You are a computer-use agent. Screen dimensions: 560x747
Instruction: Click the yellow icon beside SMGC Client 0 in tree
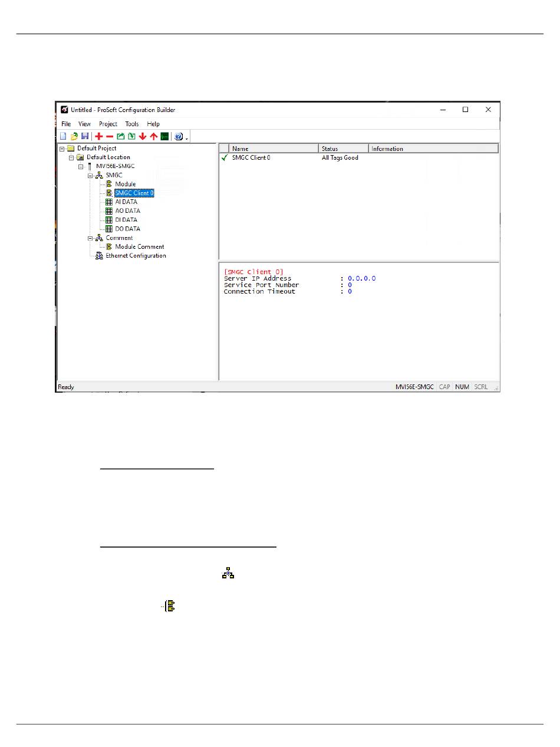coord(109,193)
